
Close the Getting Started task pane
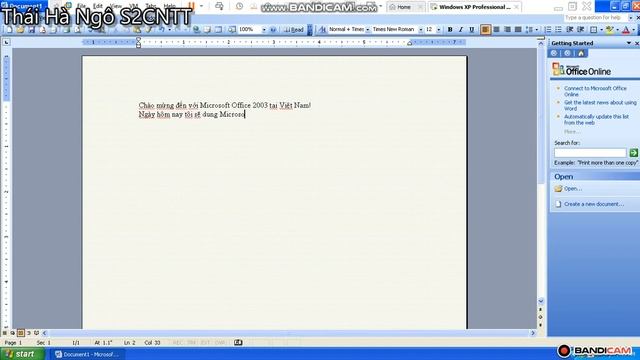pos(637,43)
